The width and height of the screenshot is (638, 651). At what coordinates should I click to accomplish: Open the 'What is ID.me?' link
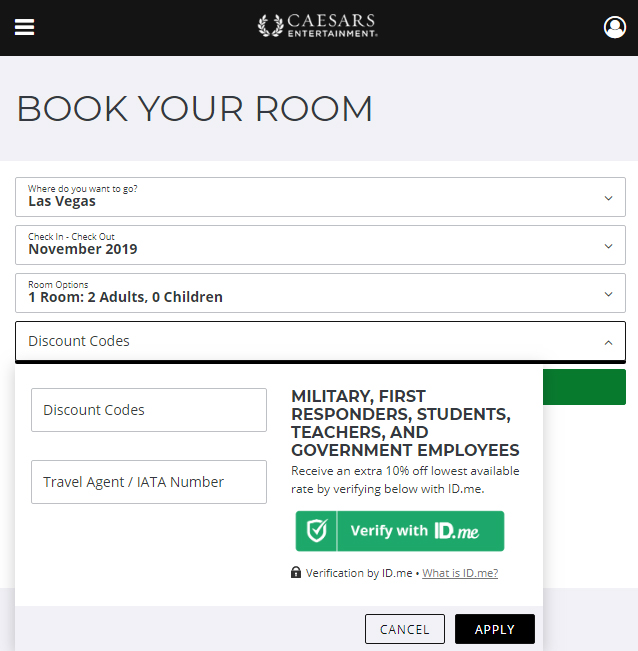(460, 573)
